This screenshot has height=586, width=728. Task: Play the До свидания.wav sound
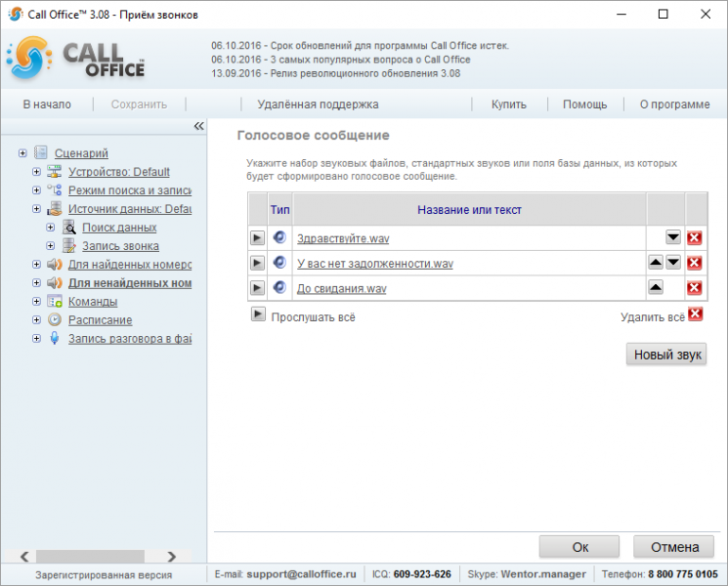coord(257,288)
